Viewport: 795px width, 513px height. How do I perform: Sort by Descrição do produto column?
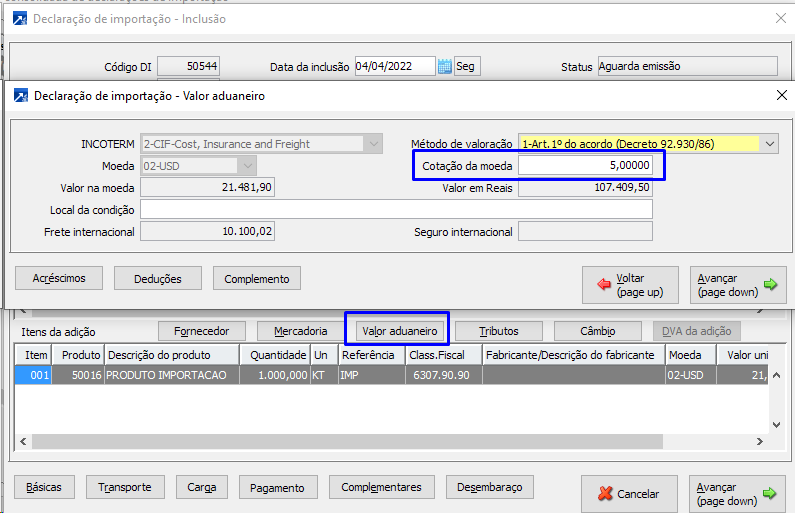tap(172, 355)
